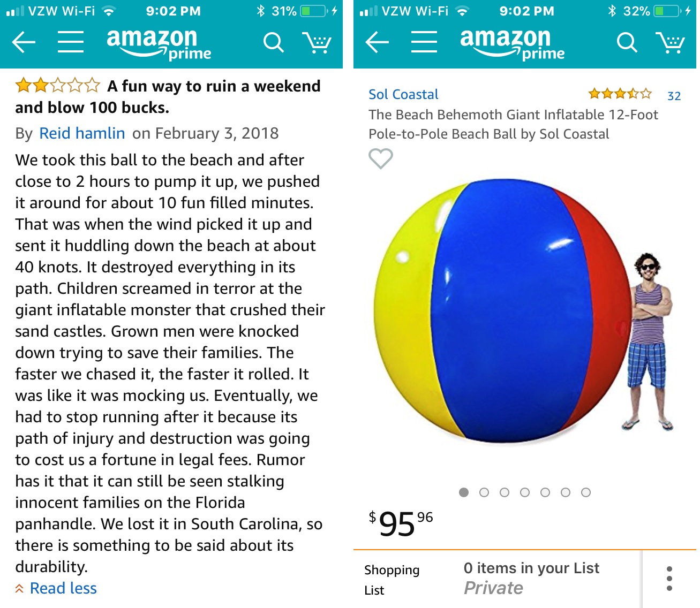This screenshot has width=700, height=608.
Task: Tap the search icon in left screen
Action: point(273,42)
